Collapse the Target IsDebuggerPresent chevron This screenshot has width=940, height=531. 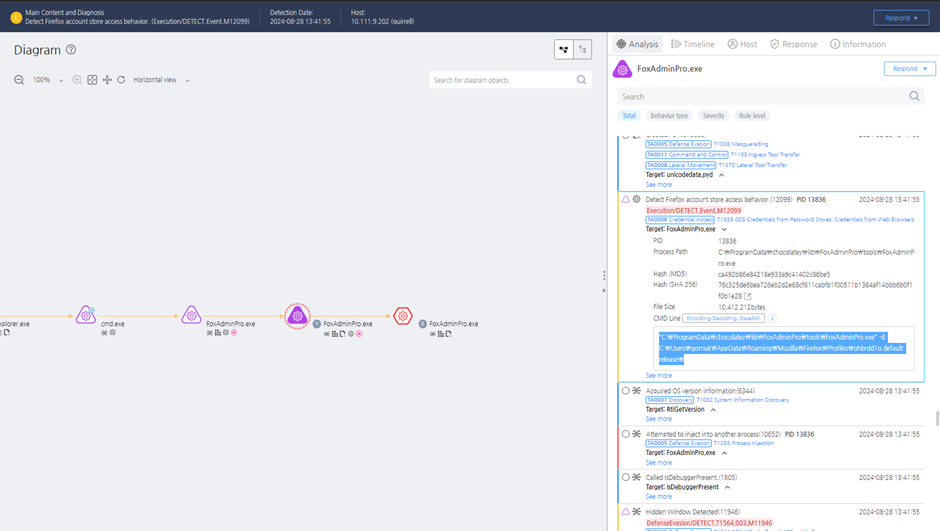pyautogui.click(x=728, y=487)
